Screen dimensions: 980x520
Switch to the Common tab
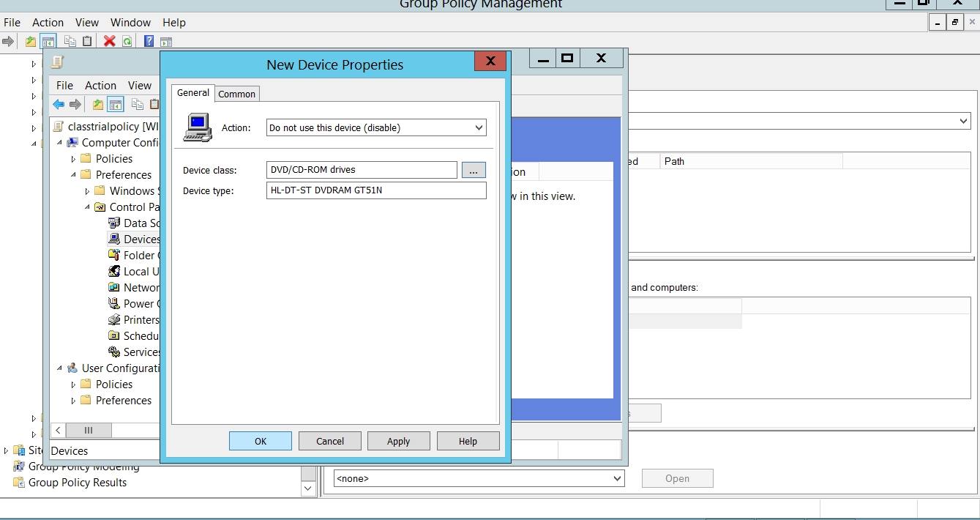[x=236, y=94]
